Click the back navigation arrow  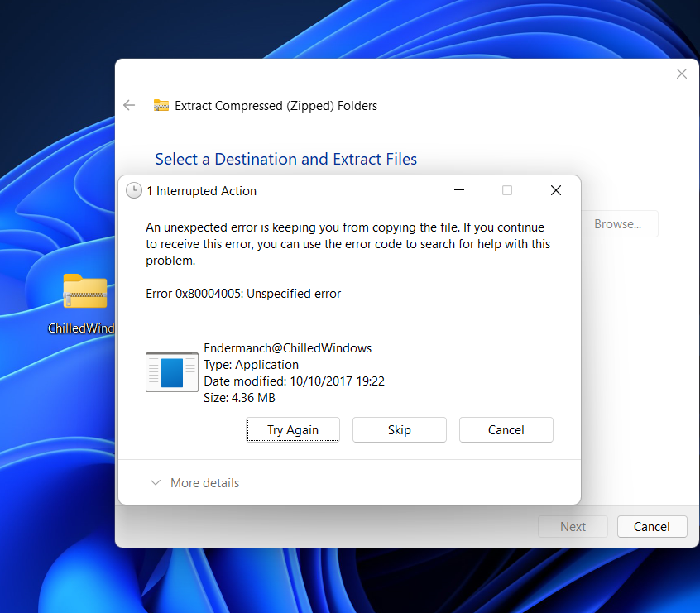pyautogui.click(x=129, y=105)
